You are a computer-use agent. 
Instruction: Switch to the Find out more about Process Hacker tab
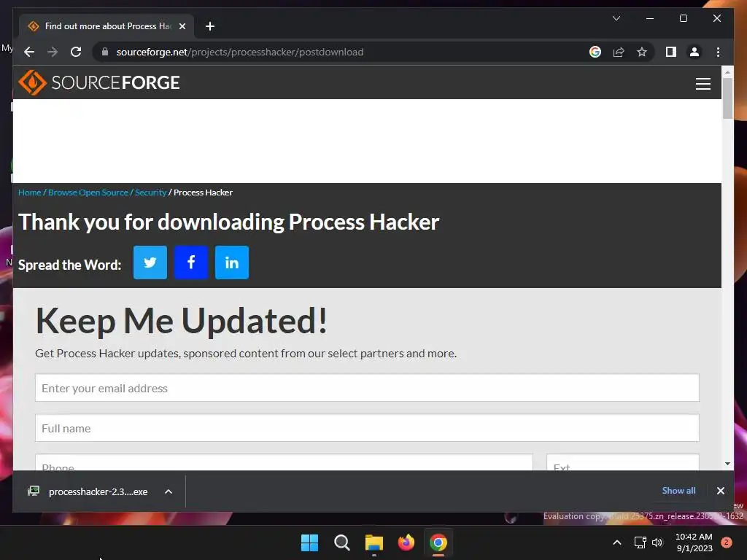click(107, 26)
